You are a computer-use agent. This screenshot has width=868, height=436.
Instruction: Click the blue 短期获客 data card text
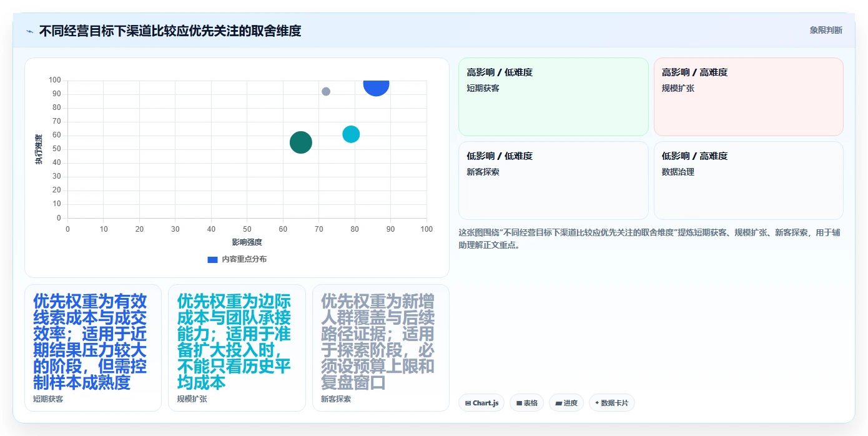(x=91, y=342)
